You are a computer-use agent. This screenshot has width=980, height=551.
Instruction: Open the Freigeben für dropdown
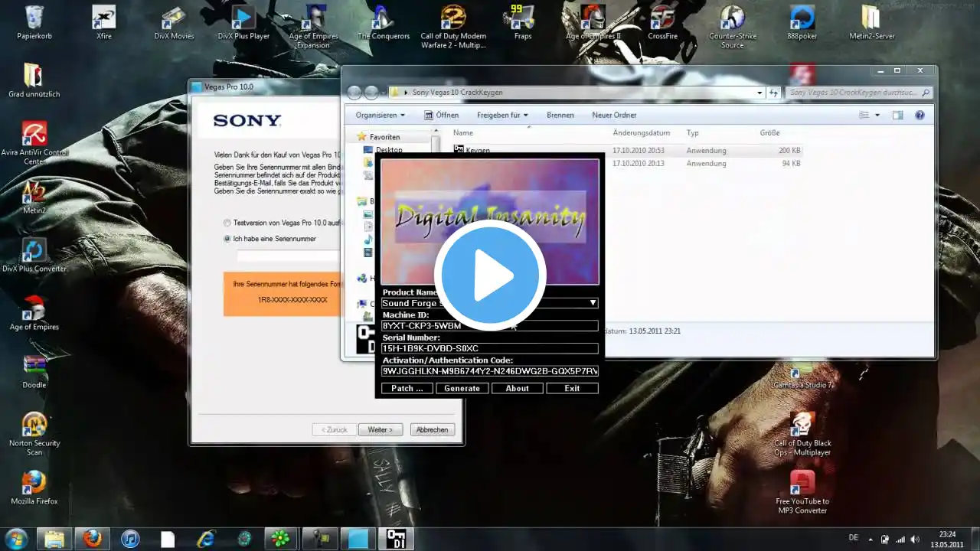pyautogui.click(x=502, y=115)
